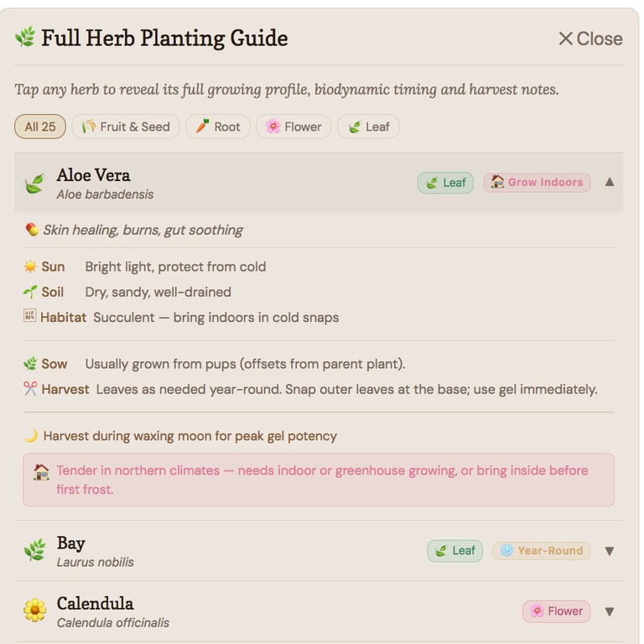Click the sun icon beside Sun
The height and width of the screenshot is (644, 644).
[x=30, y=267]
